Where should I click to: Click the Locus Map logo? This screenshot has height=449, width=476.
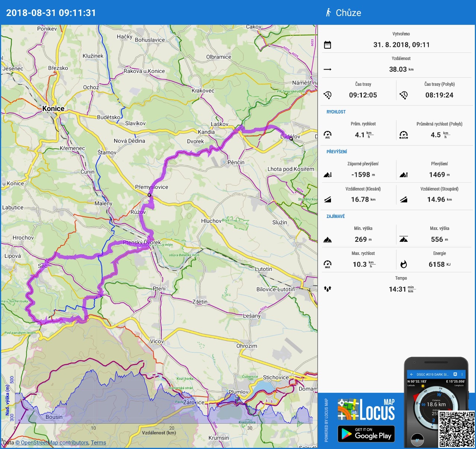click(366, 410)
